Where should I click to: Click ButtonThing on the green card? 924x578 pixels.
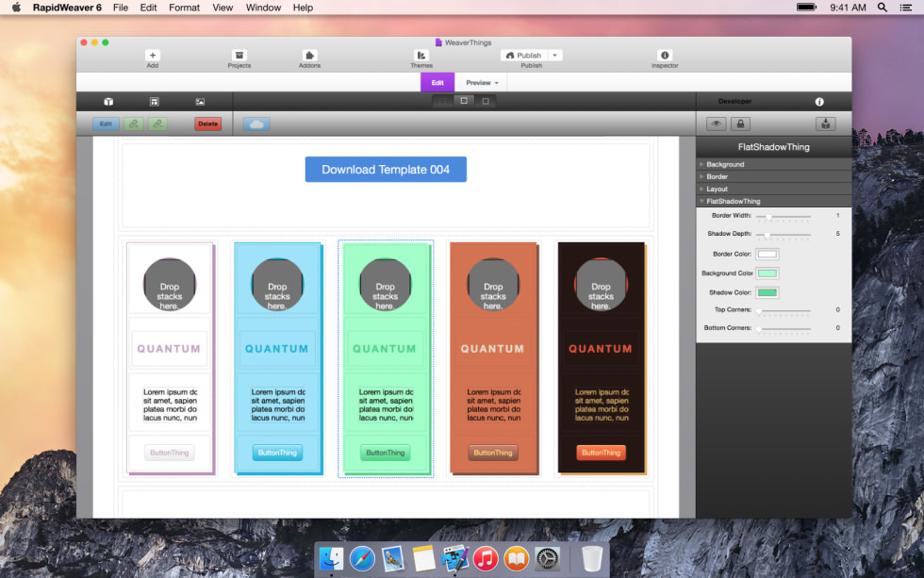(x=385, y=454)
